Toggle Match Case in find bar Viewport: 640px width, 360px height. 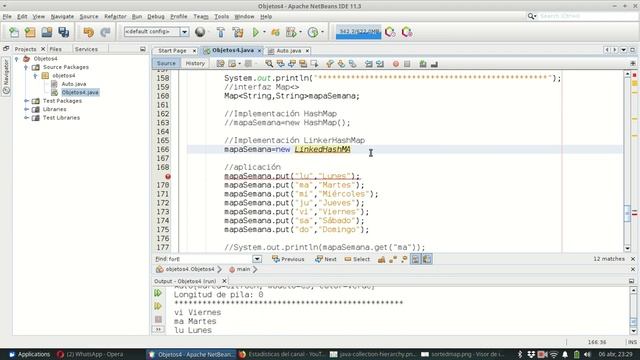pyautogui.click(x=381, y=259)
